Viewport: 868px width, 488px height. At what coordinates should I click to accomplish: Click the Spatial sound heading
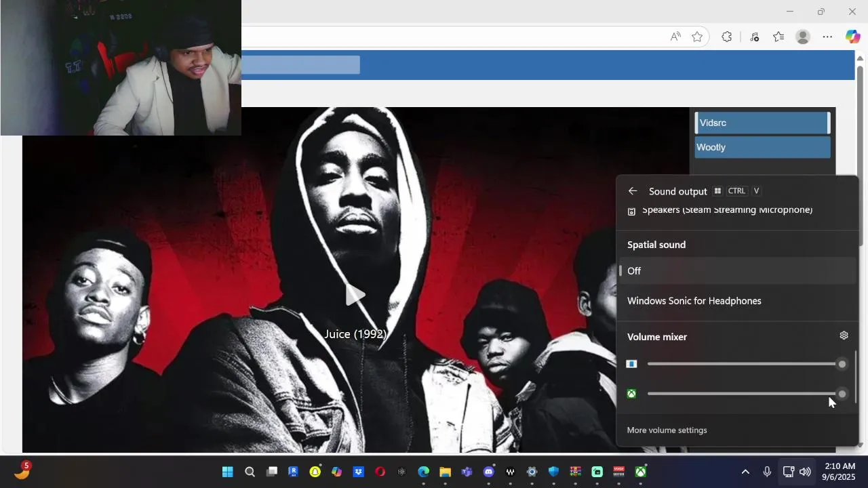click(x=656, y=245)
